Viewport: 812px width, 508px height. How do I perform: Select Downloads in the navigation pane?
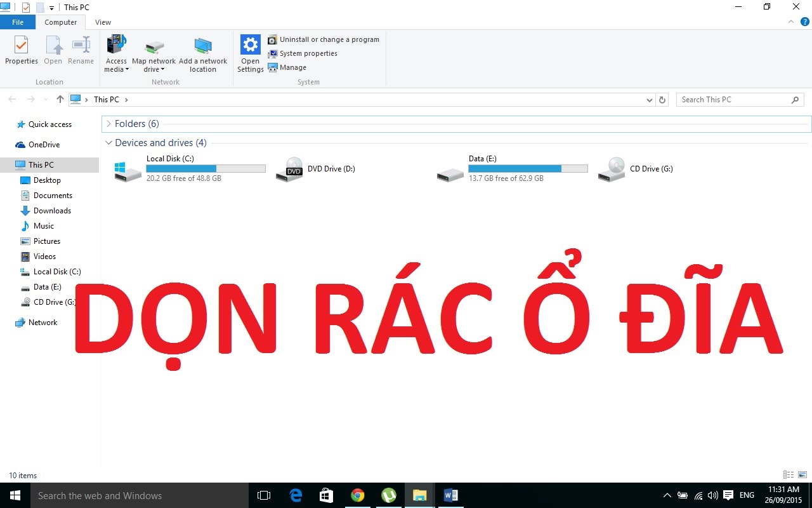[52, 210]
